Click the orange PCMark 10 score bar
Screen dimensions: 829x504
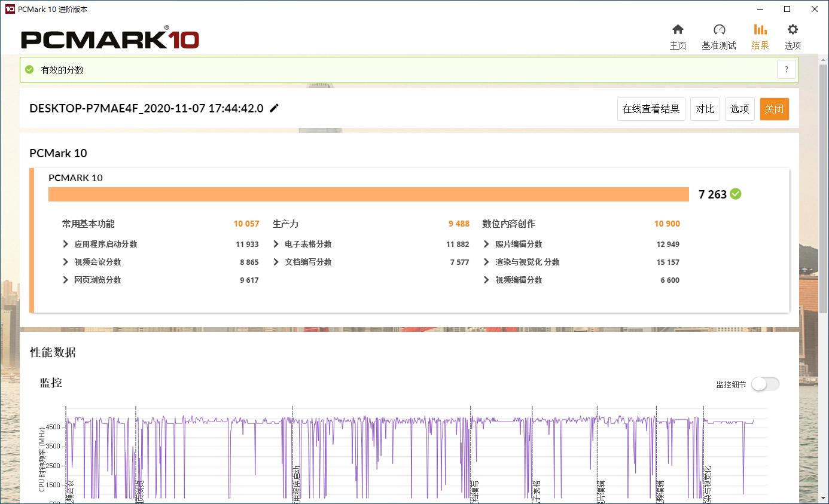coord(368,194)
